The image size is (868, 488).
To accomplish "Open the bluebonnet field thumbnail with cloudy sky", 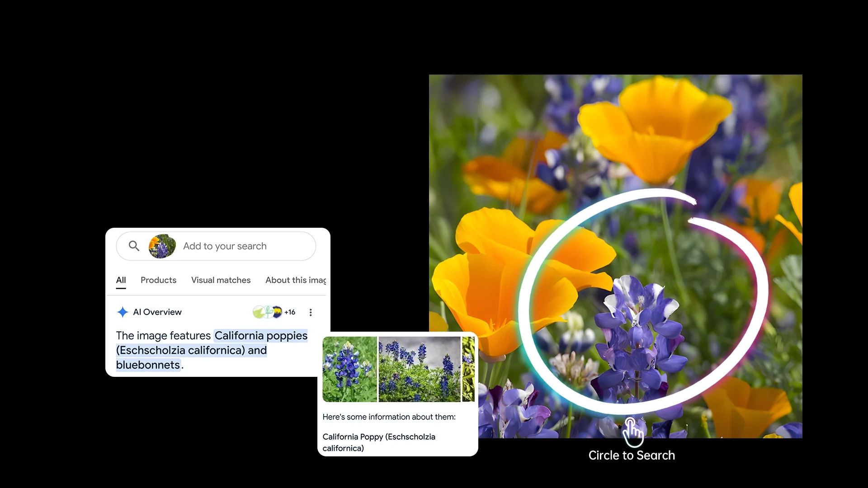I will coord(420,369).
